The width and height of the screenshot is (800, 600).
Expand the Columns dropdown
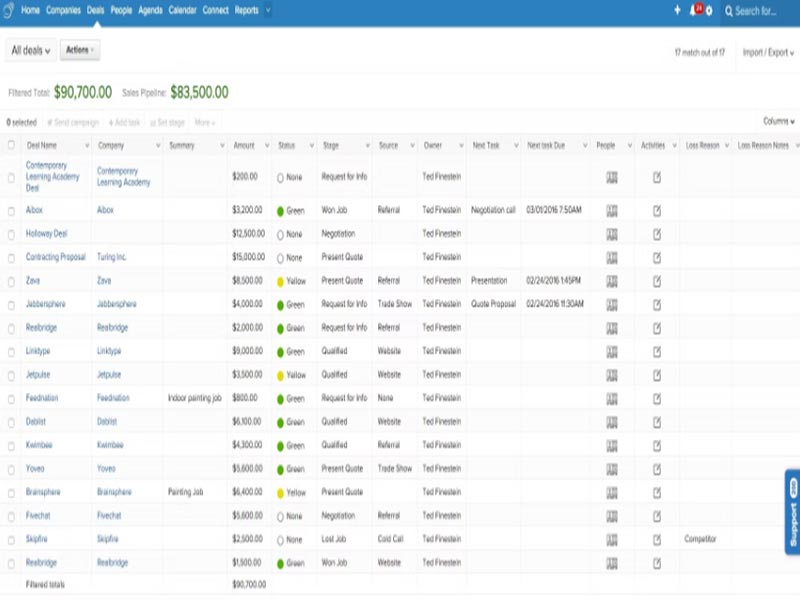[x=778, y=122]
